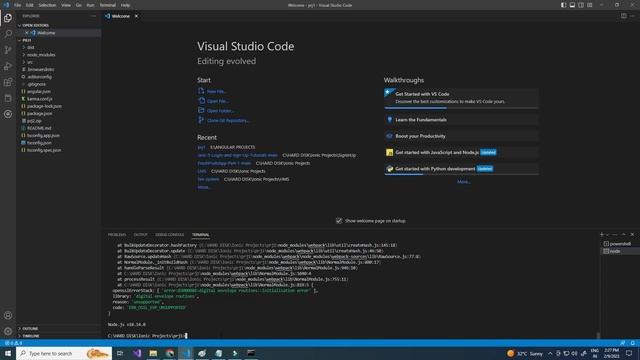The height and width of the screenshot is (360, 640).
Task: Open Learn the Fundamentals walkthrough
Action: tap(461, 120)
